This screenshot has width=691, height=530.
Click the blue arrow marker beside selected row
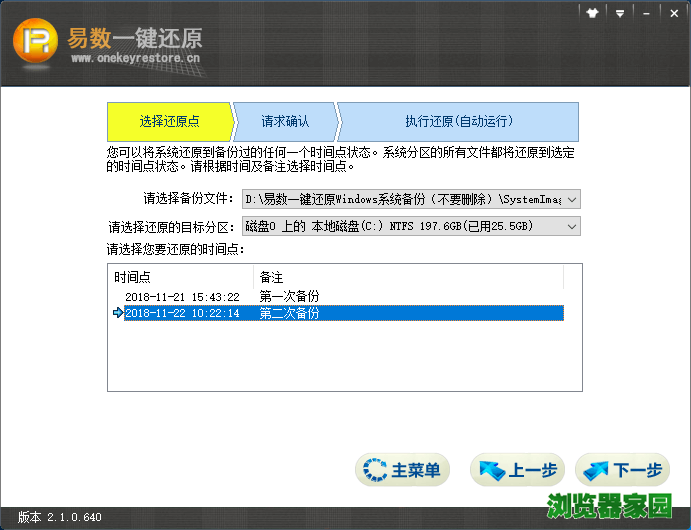(118, 313)
